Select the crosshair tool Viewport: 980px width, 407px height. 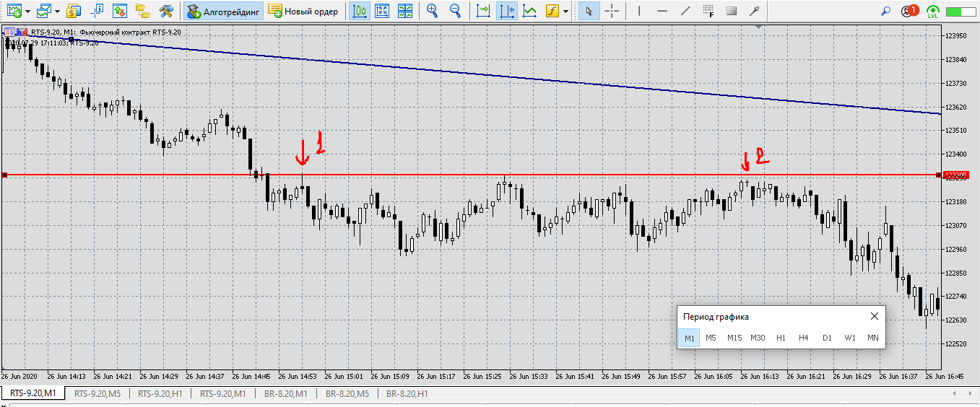click(x=612, y=11)
